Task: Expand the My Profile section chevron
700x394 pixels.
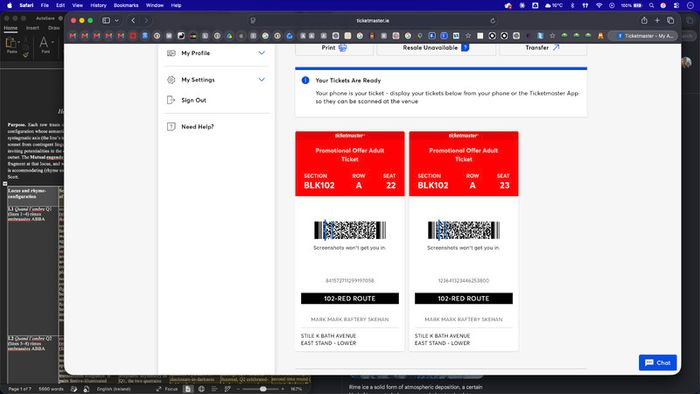Action: click(x=262, y=53)
